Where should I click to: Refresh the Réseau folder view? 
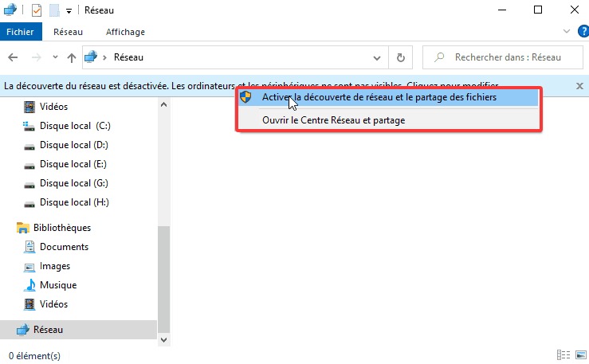pyautogui.click(x=400, y=57)
